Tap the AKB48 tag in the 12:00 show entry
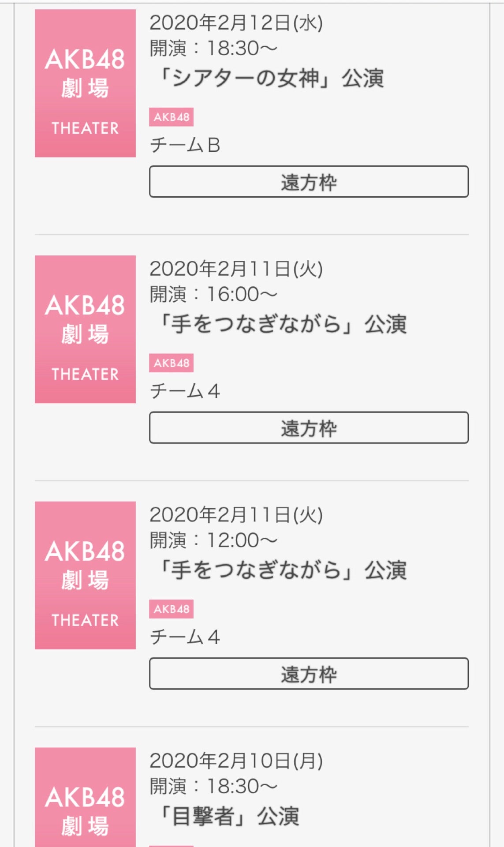Screen dimensions: 504x847 coord(171,609)
